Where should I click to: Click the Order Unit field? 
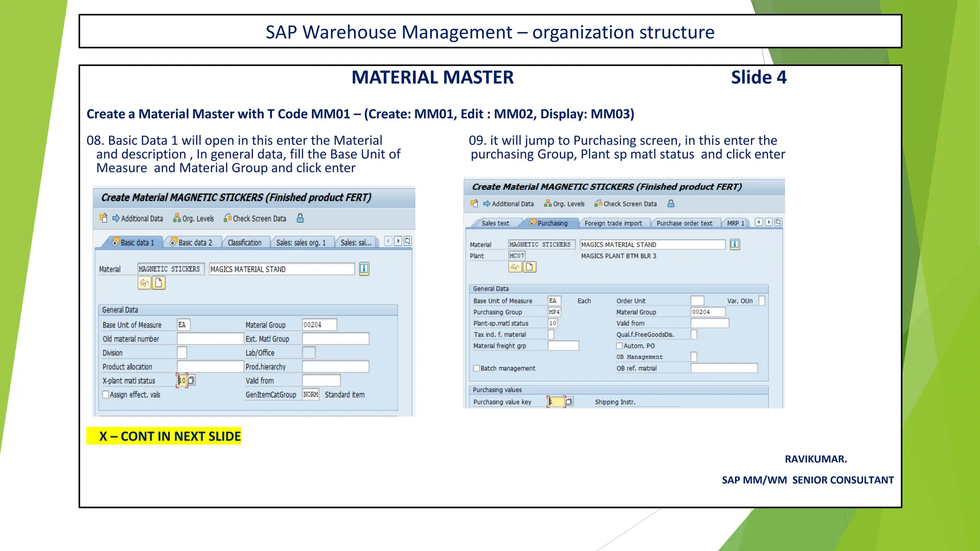697,300
